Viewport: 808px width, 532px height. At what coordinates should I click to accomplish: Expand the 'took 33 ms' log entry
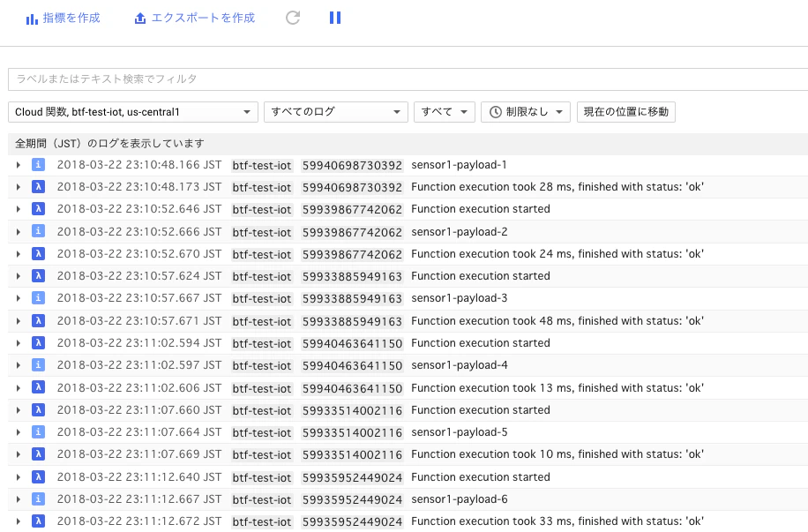click(x=19, y=521)
